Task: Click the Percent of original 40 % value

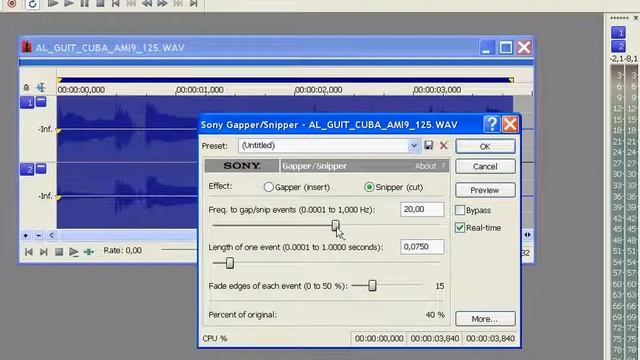Action: point(435,315)
